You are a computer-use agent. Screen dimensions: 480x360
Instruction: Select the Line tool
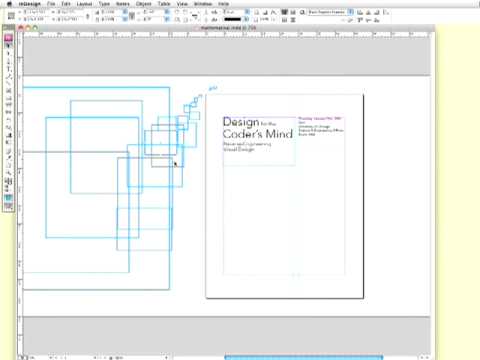click(9, 84)
